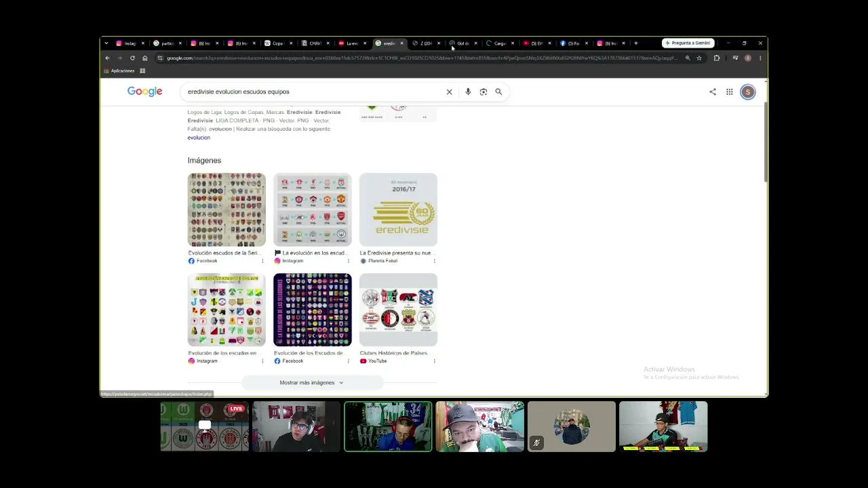
Task: Open a new browser tab
Action: click(x=635, y=43)
